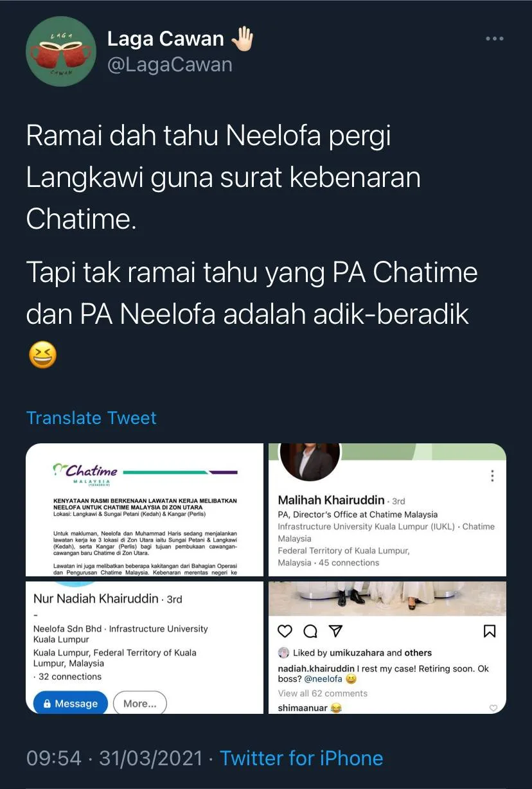Open the Chatime official statement image

[145, 510]
